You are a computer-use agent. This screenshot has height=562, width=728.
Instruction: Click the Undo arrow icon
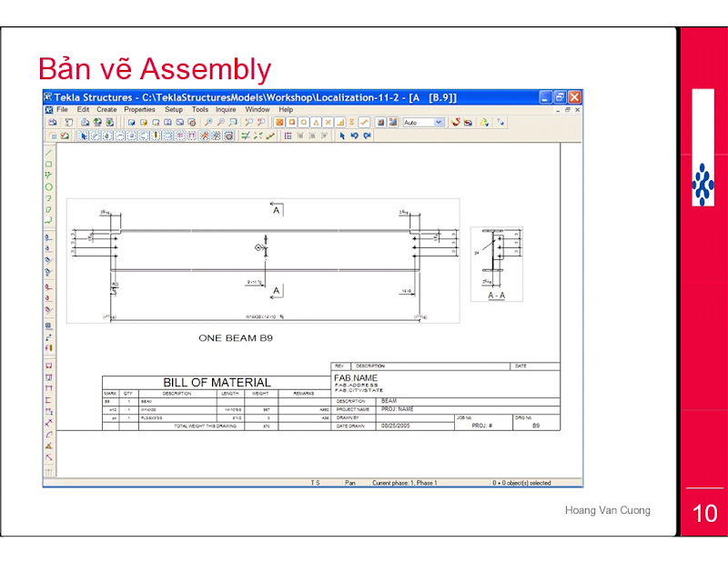[x=355, y=136]
